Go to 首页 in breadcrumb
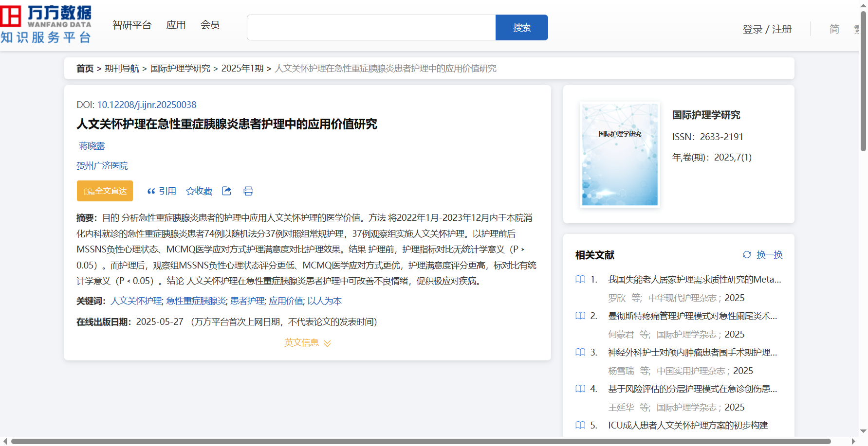 coord(85,69)
